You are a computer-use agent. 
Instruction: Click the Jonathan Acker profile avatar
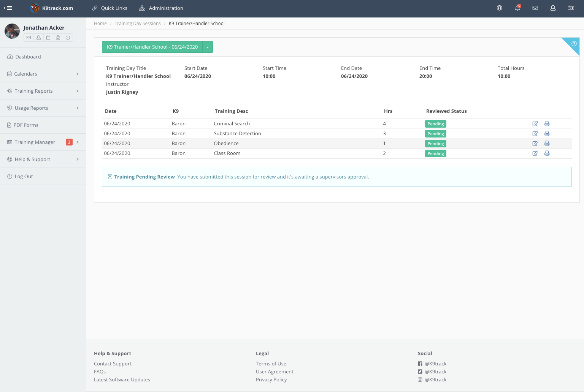click(x=12, y=32)
